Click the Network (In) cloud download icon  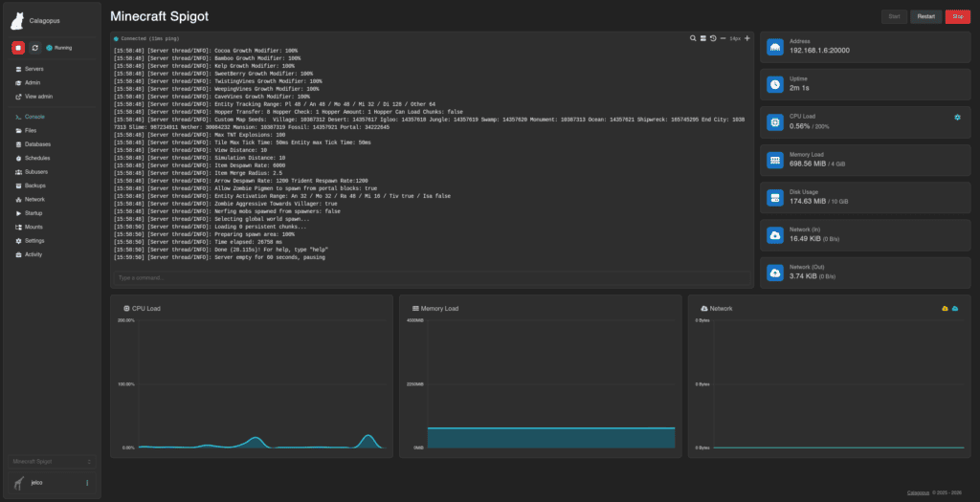coord(775,235)
